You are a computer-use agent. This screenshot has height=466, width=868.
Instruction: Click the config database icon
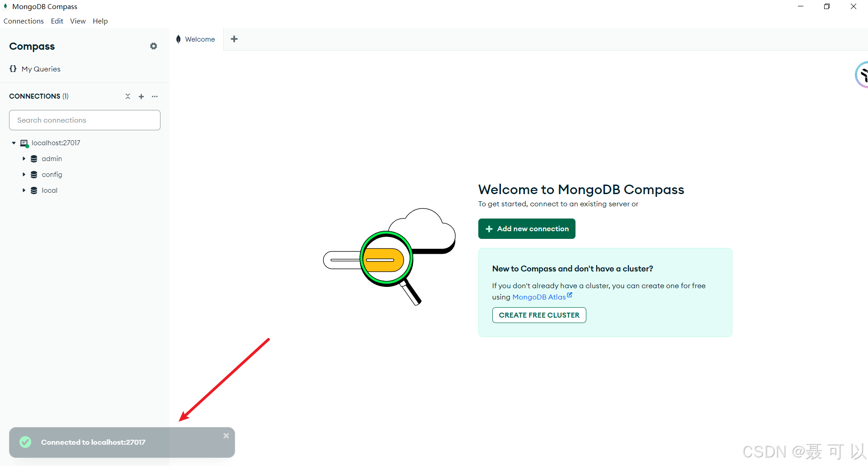pyautogui.click(x=34, y=175)
